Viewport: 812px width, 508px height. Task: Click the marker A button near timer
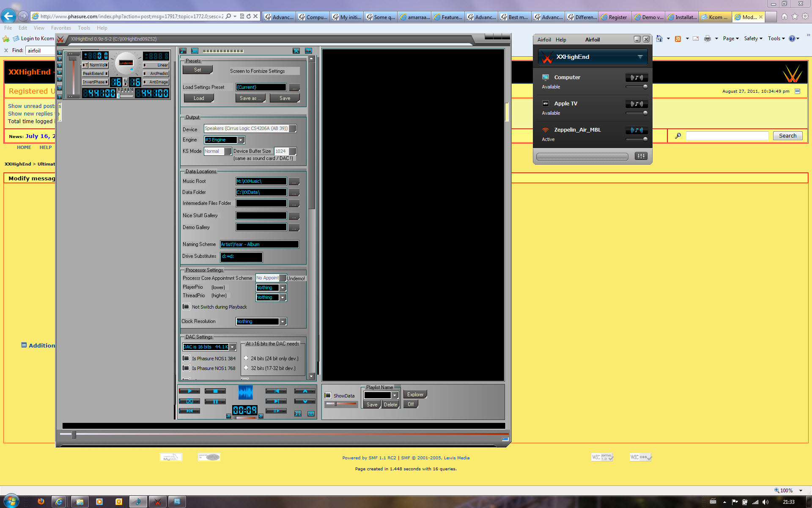click(229, 416)
